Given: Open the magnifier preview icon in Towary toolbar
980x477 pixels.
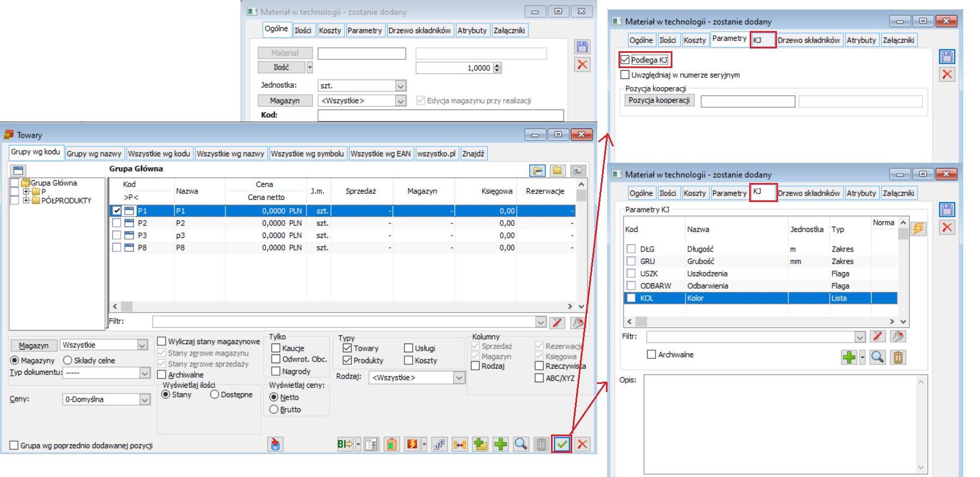Looking at the screenshot, I should coord(521,444).
